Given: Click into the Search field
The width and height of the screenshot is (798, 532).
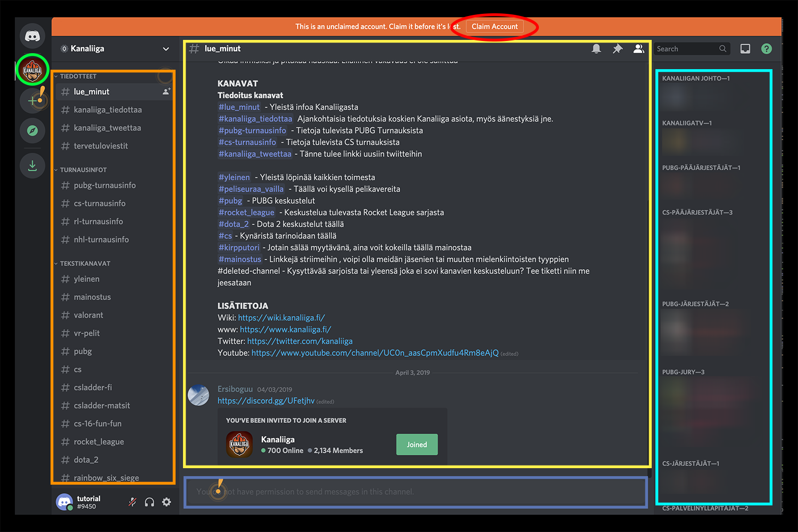Looking at the screenshot, I should tap(686, 49).
